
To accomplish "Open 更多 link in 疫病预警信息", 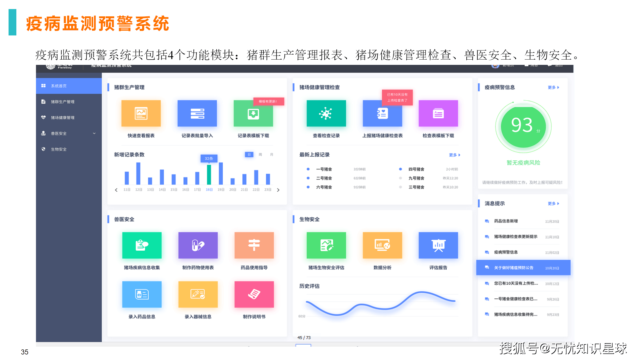I will [x=553, y=87].
